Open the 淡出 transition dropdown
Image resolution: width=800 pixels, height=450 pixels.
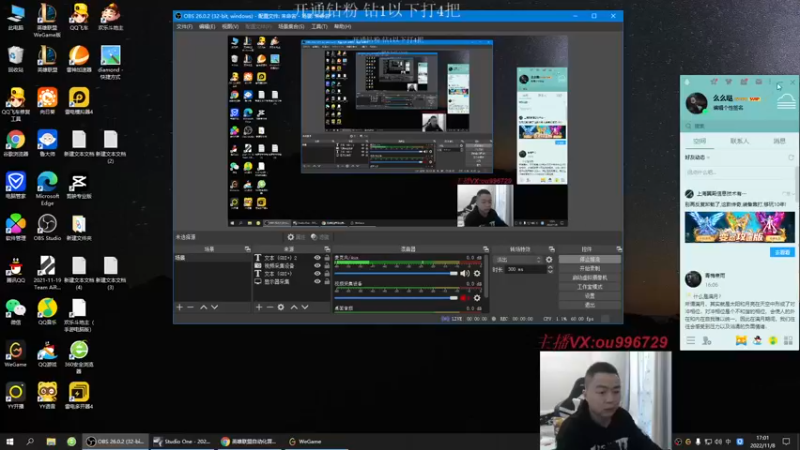click(x=518, y=260)
